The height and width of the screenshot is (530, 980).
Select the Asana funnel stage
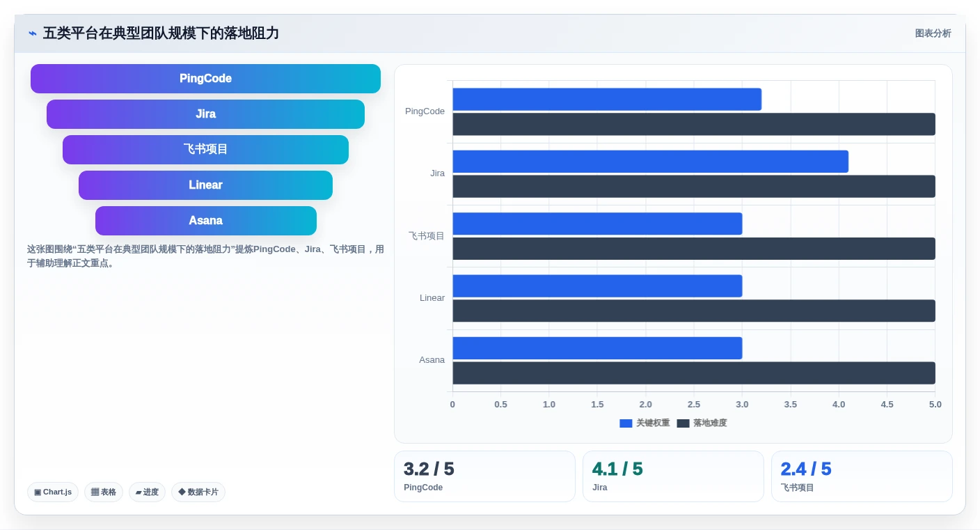click(205, 221)
